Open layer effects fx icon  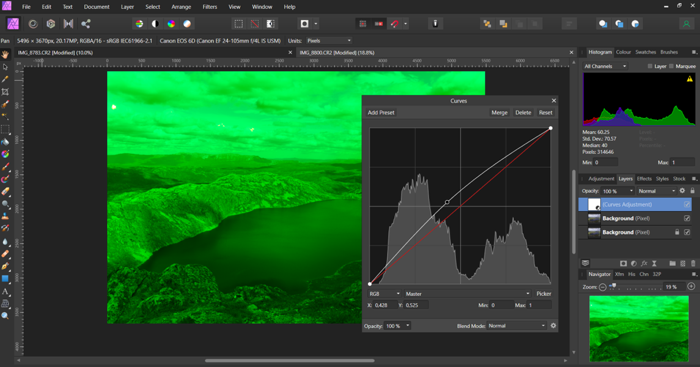pyautogui.click(x=644, y=263)
